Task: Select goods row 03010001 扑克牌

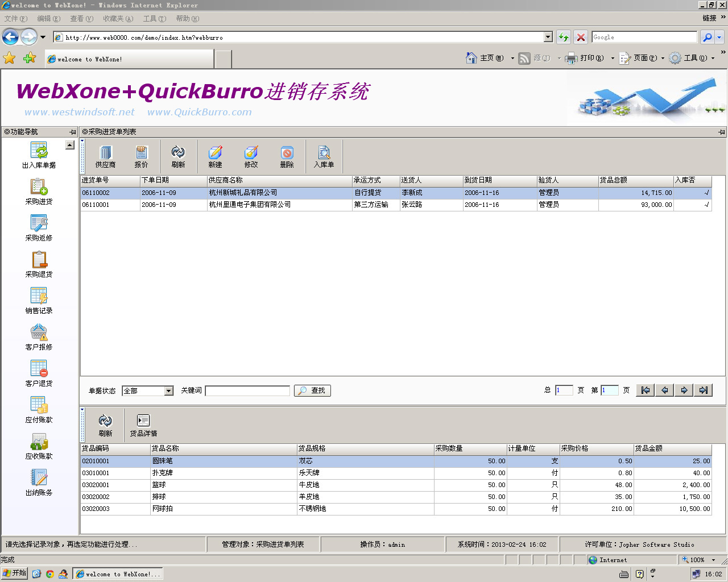Action: (396, 473)
